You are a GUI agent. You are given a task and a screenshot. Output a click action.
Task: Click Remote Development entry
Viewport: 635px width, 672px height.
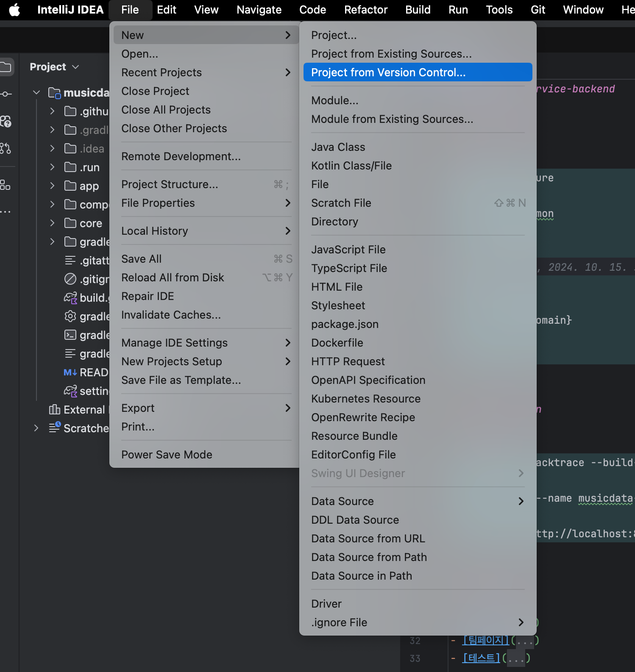206,156
